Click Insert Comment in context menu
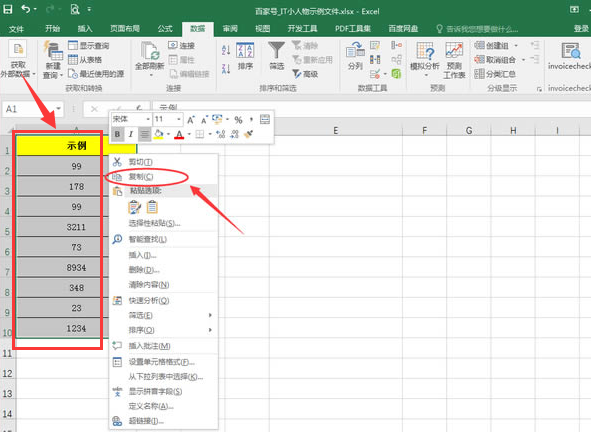 [163, 346]
